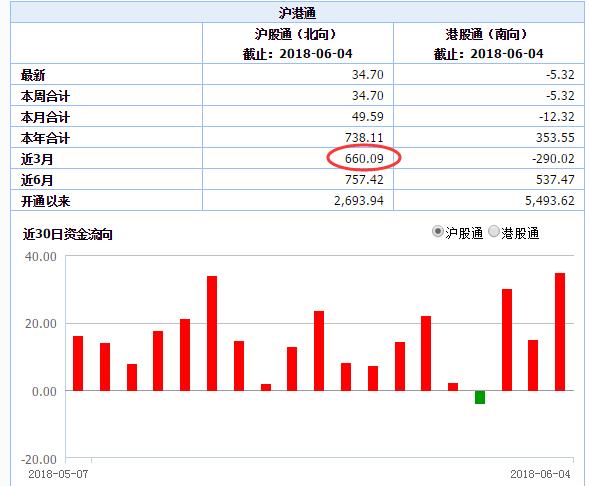Click the 近30日资金流向 chart title
Image resolution: width=589 pixels, height=486 pixels.
[68, 234]
